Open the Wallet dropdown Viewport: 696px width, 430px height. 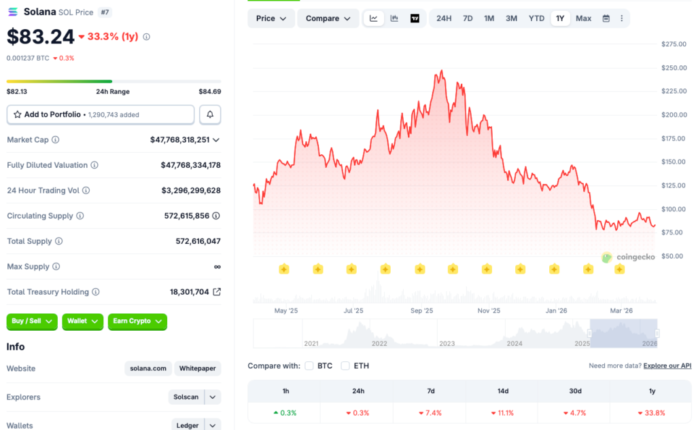(x=83, y=321)
